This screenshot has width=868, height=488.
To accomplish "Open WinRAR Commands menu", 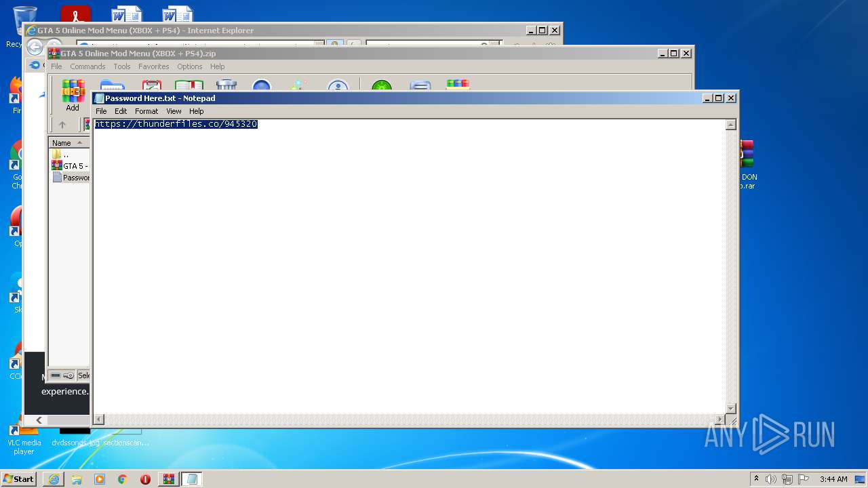I will (x=87, y=66).
